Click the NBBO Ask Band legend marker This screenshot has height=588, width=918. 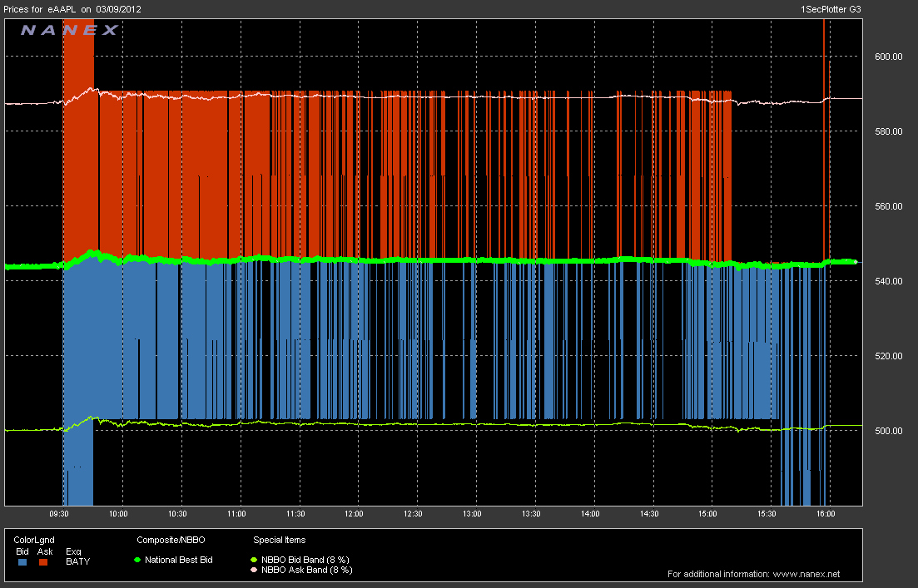click(254, 570)
